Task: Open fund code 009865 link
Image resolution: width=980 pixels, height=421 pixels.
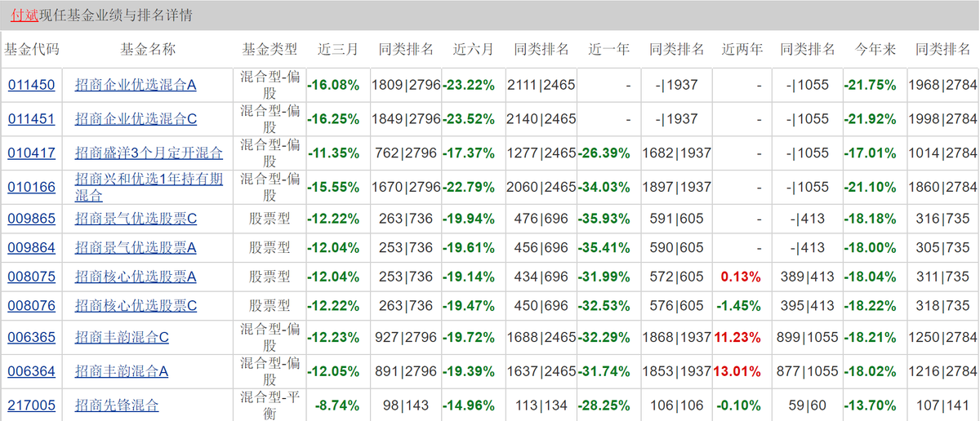Action: [31, 219]
